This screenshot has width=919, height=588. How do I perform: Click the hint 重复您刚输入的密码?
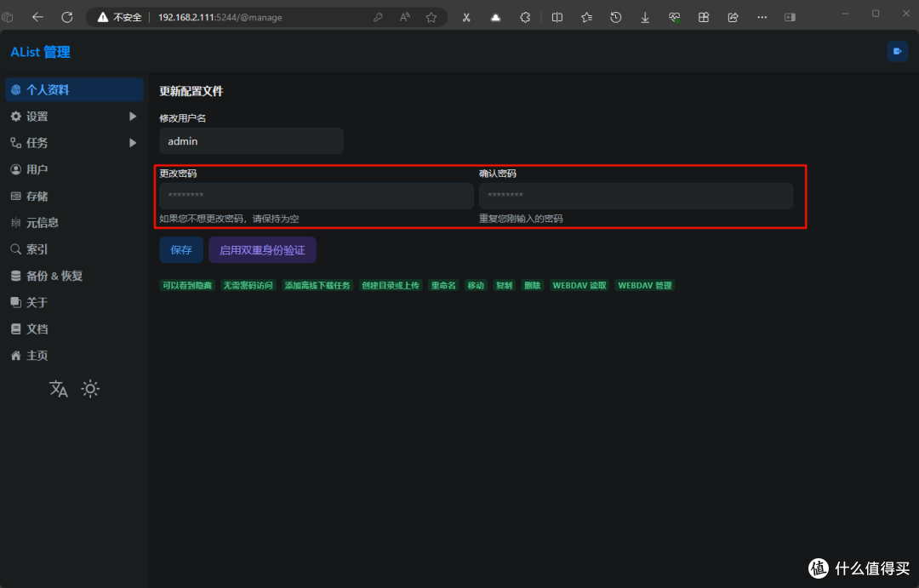click(521, 219)
